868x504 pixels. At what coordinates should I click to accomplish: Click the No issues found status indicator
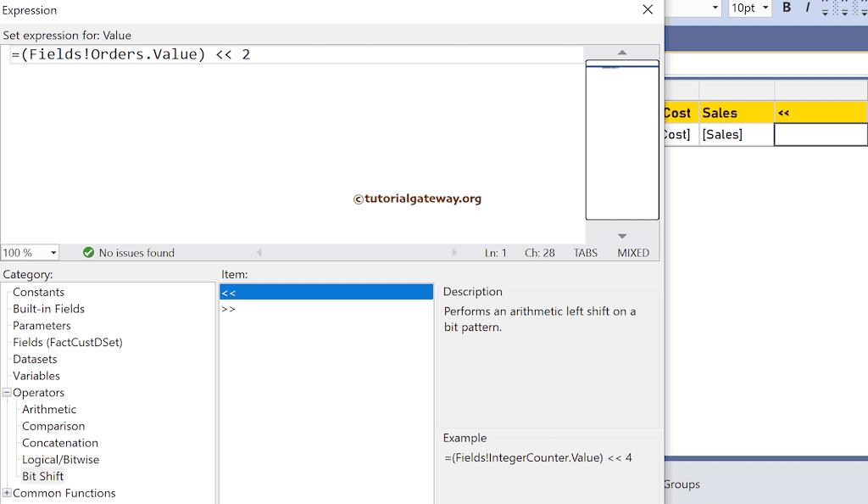[x=129, y=253]
